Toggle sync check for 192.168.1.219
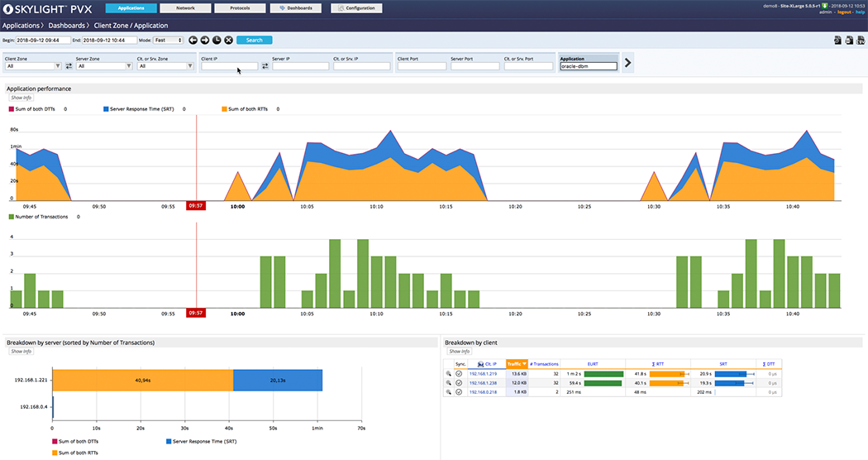The height and width of the screenshot is (460, 868). click(x=459, y=374)
